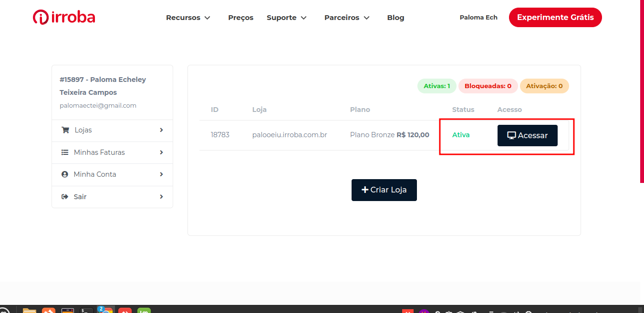Click the account name #15897 Paloma Echeley
The height and width of the screenshot is (313, 644).
pyautogui.click(x=103, y=86)
